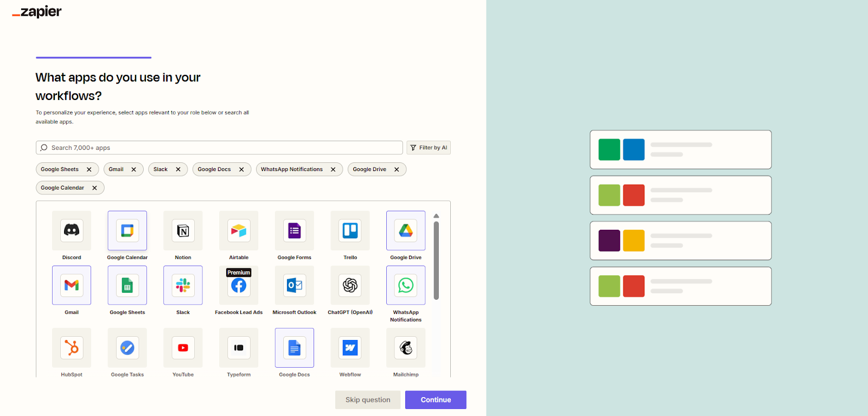The width and height of the screenshot is (868, 416).
Task: Remove the Google Sheets chip
Action: click(89, 169)
